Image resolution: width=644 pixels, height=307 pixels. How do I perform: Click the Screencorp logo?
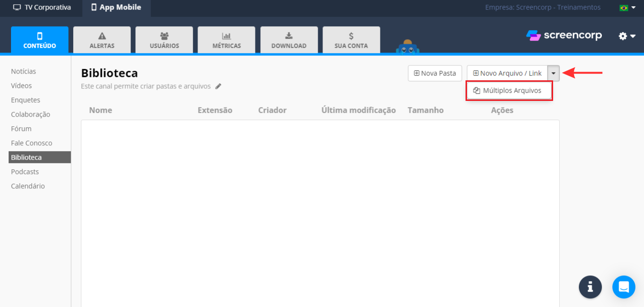click(x=564, y=36)
